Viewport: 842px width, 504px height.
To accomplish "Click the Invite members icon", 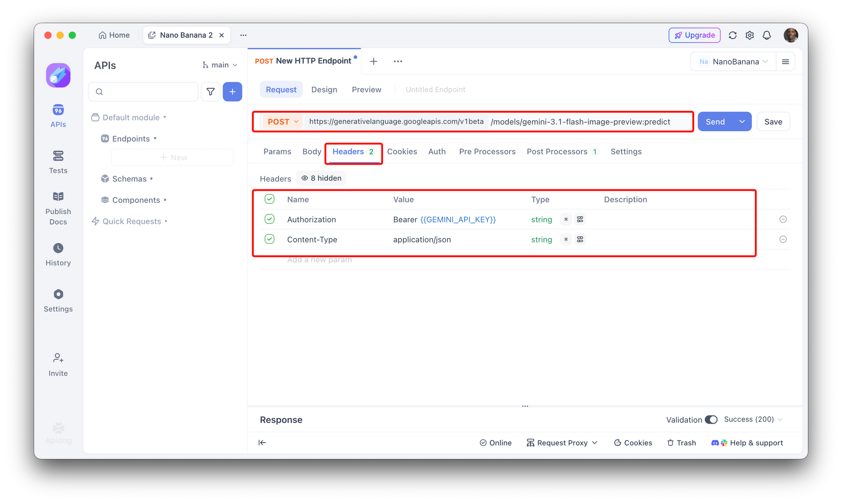I will [x=58, y=365].
